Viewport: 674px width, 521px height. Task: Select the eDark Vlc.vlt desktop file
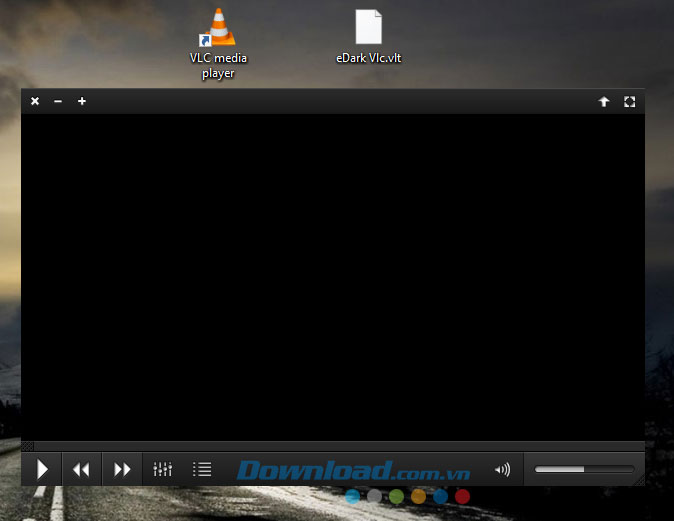coord(368,37)
